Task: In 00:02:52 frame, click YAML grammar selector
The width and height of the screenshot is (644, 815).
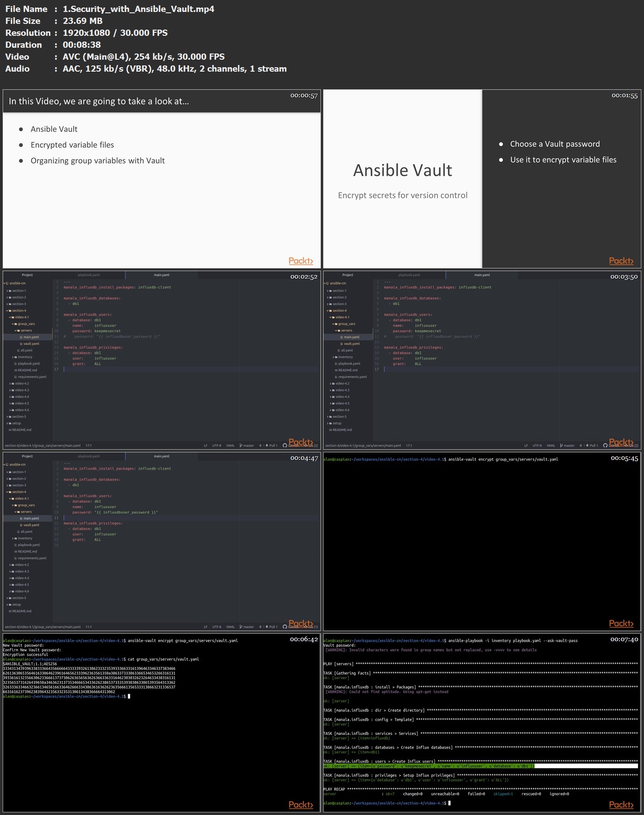Action: [x=230, y=446]
